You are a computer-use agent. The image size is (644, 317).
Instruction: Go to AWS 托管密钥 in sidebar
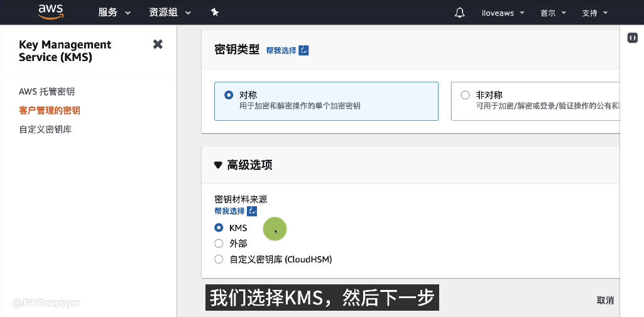point(47,91)
